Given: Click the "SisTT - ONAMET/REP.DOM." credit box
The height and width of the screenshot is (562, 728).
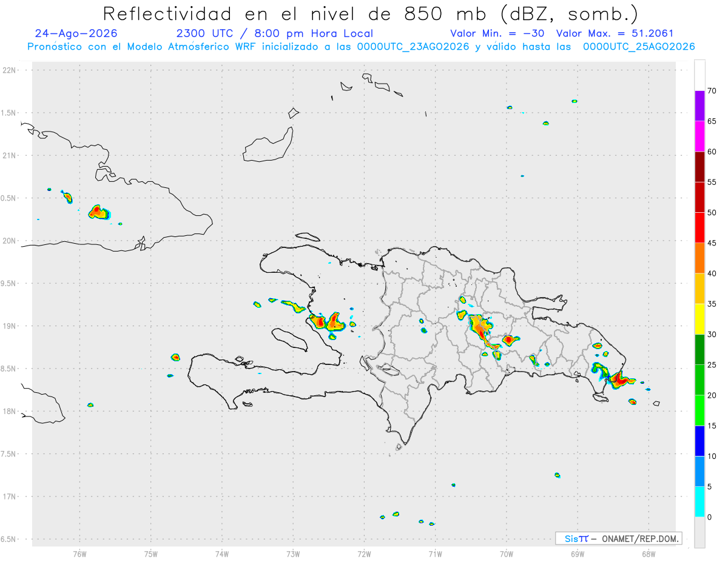Looking at the screenshot, I should [618, 538].
